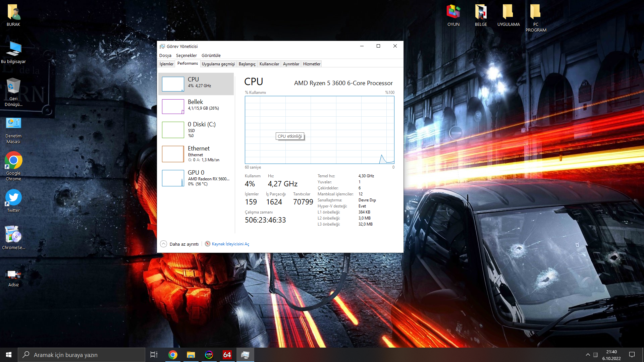Open the Hizmetler tab
Screen dimensions: 644x362
coord(312,64)
